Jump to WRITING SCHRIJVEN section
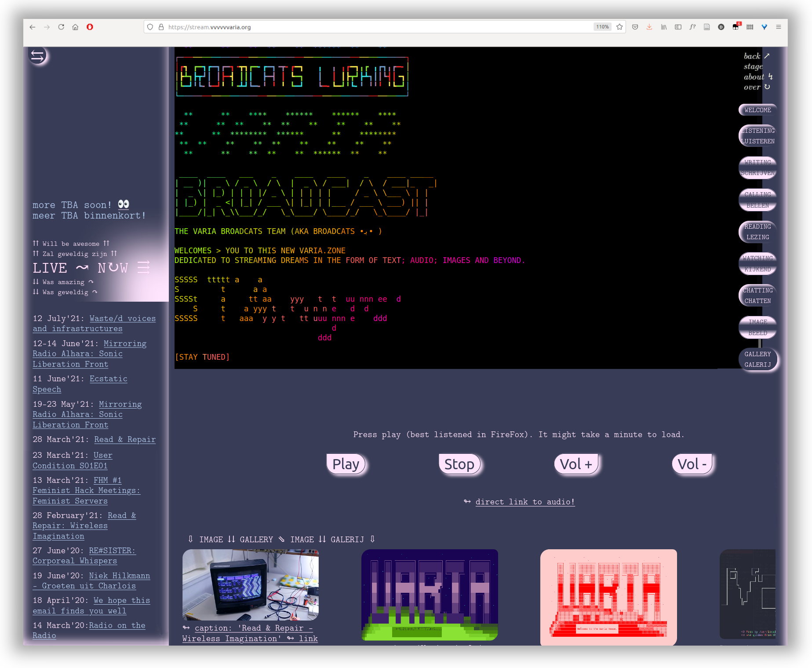The height and width of the screenshot is (668, 812). pos(757,168)
